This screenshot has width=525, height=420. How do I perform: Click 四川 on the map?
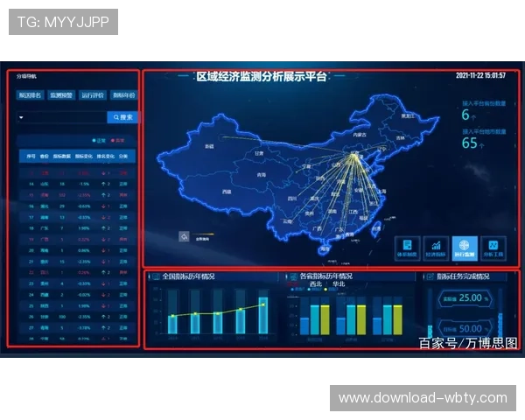[292, 199]
